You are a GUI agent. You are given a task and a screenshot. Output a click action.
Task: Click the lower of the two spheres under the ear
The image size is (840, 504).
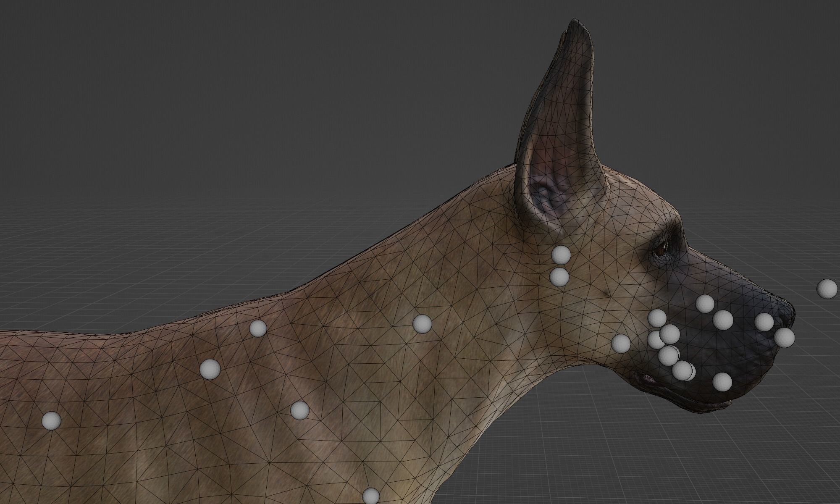click(559, 277)
